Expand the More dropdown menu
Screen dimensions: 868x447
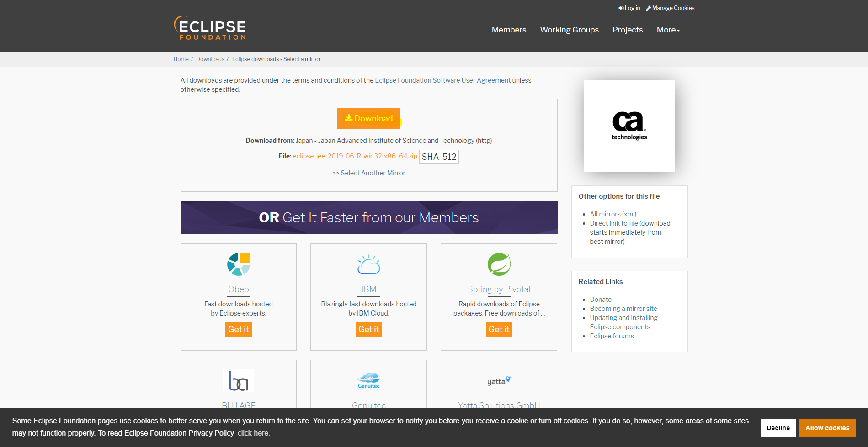(668, 30)
